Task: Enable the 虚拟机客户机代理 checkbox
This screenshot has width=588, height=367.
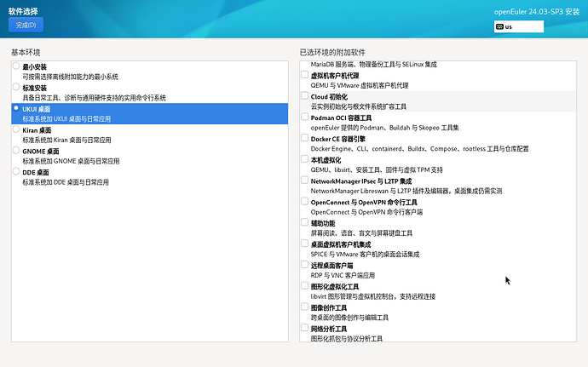Action: pos(304,75)
